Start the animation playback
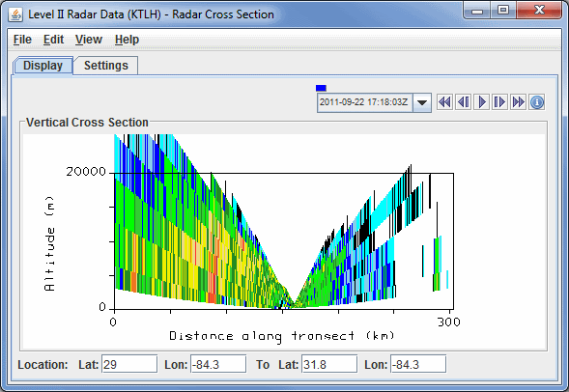 pyautogui.click(x=482, y=102)
